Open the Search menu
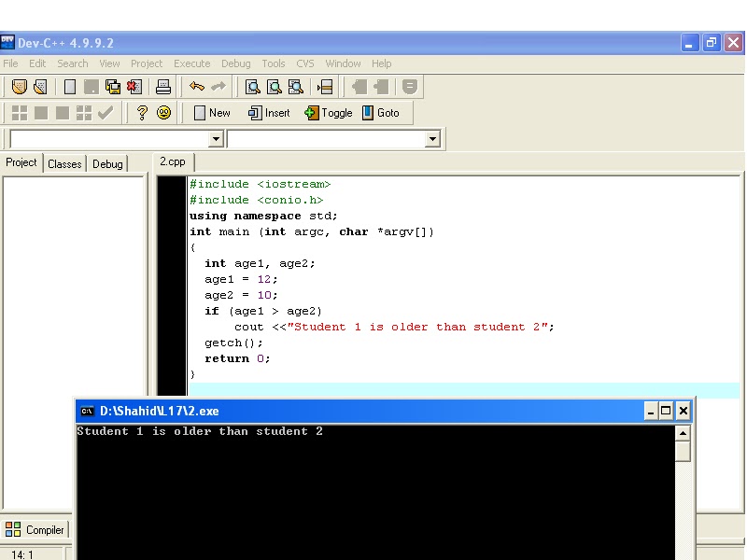This screenshot has height=560, width=747. tap(73, 63)
